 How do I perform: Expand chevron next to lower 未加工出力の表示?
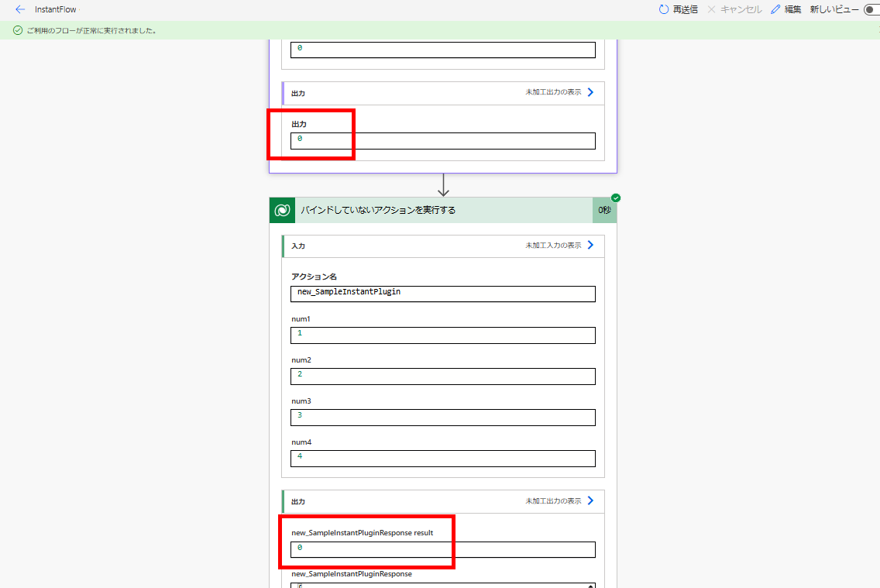pos(590,500)
